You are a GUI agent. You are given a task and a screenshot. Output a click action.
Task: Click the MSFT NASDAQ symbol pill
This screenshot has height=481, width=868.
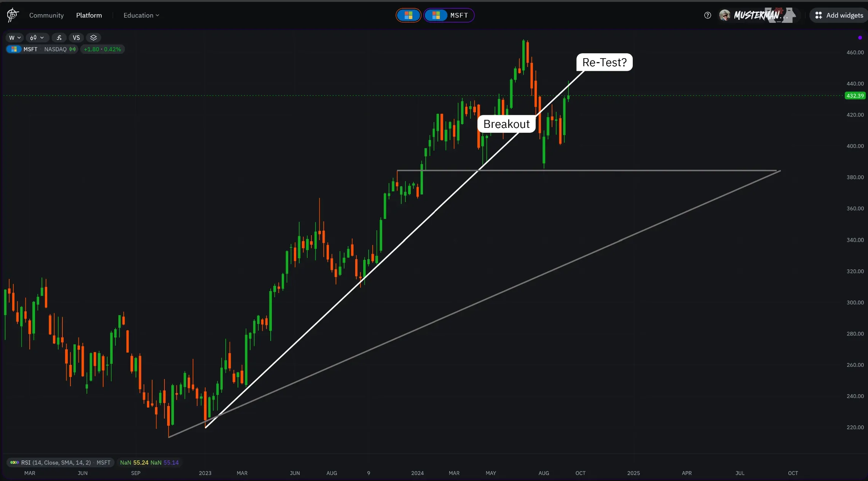pos(42,49)
